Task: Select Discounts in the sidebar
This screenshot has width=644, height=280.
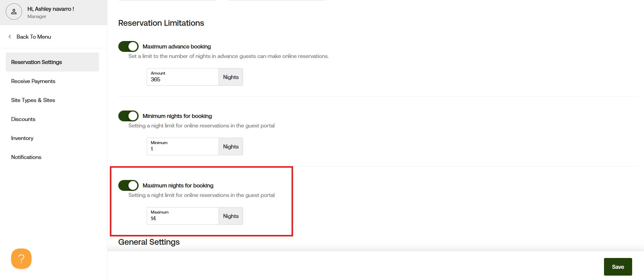Action: point(23,119)
